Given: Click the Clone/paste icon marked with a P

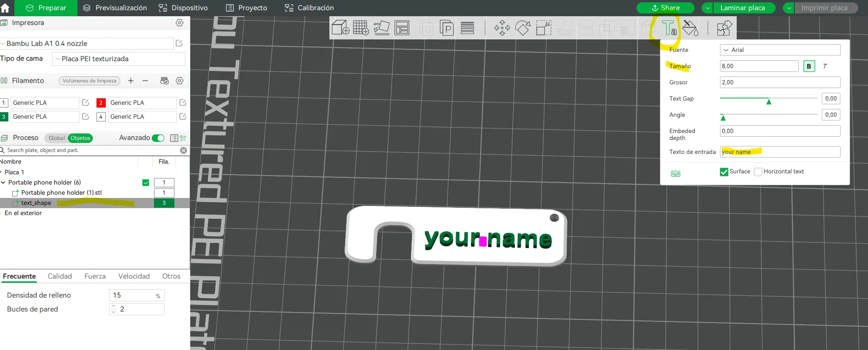Looking at the screenshot, I should (446, 28).
